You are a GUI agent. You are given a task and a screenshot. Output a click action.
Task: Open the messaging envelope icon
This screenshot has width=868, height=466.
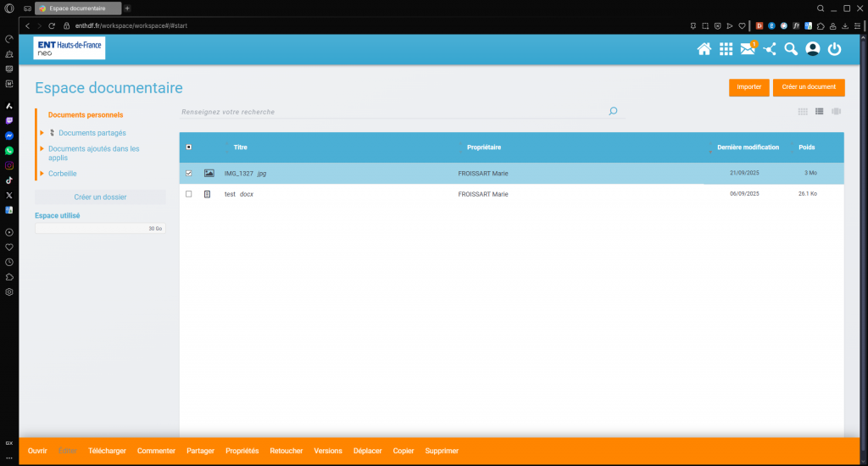[x=747, y=49]
